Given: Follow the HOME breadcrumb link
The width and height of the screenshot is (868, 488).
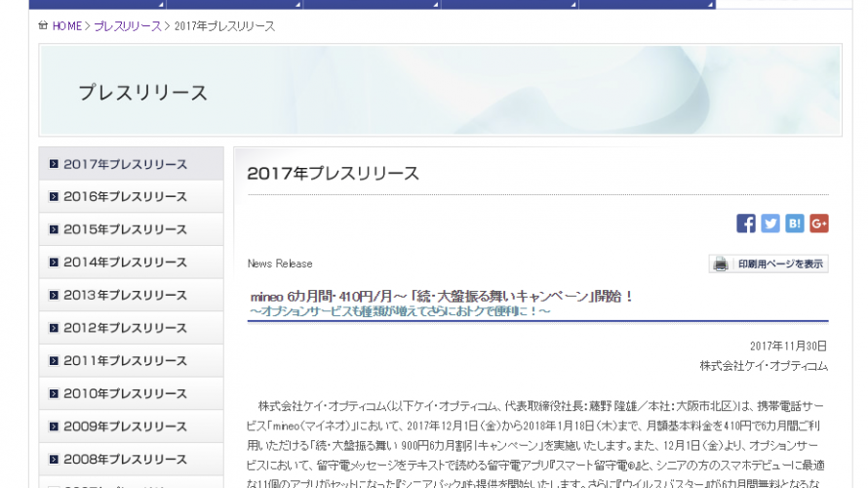Looking at the screenshot, I should (67, 26).
